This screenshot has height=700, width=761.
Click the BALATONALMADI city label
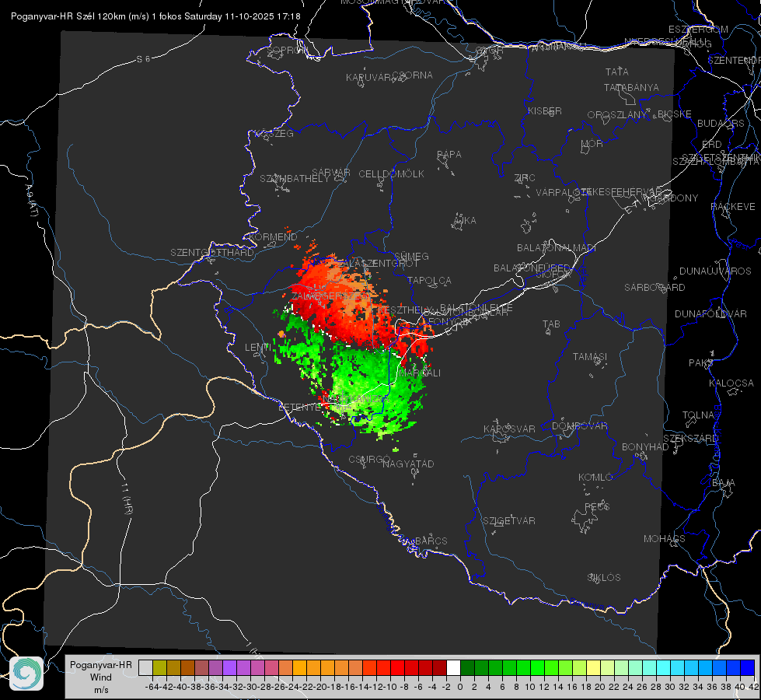[x=557, y=248]
